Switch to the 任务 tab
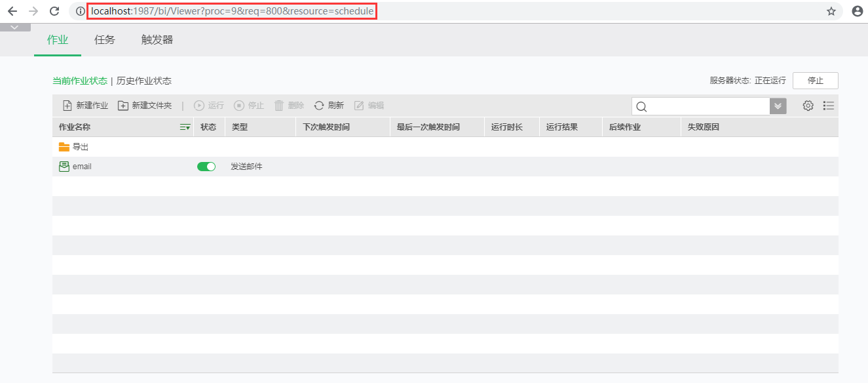The width and height of the screenshot is (868, 383). coord(104,39)
